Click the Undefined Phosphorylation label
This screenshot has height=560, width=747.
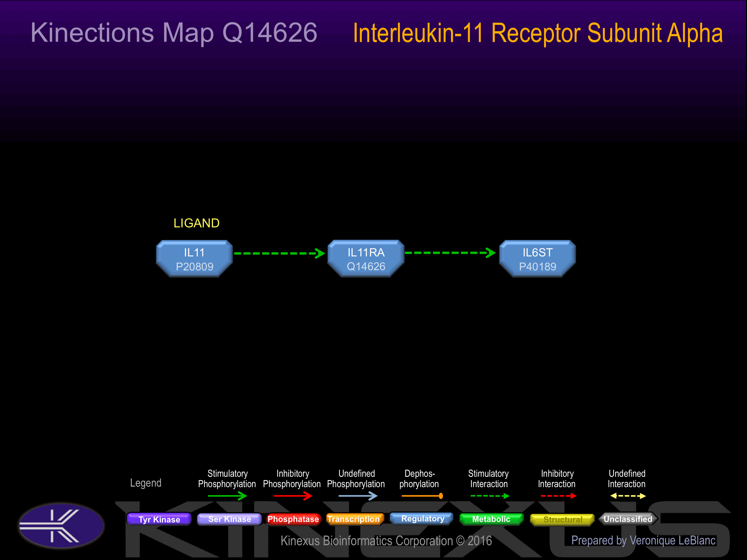356,479
